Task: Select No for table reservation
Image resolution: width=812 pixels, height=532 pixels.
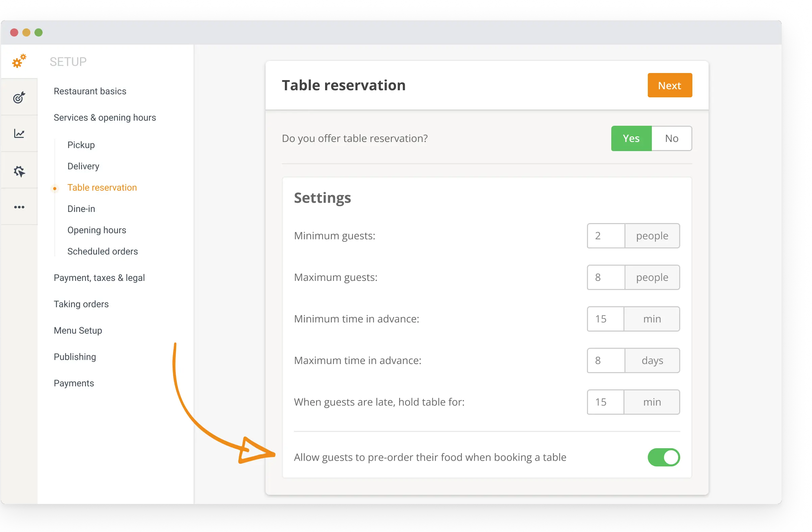Action: pyautogui.click(x=671, y=138)
